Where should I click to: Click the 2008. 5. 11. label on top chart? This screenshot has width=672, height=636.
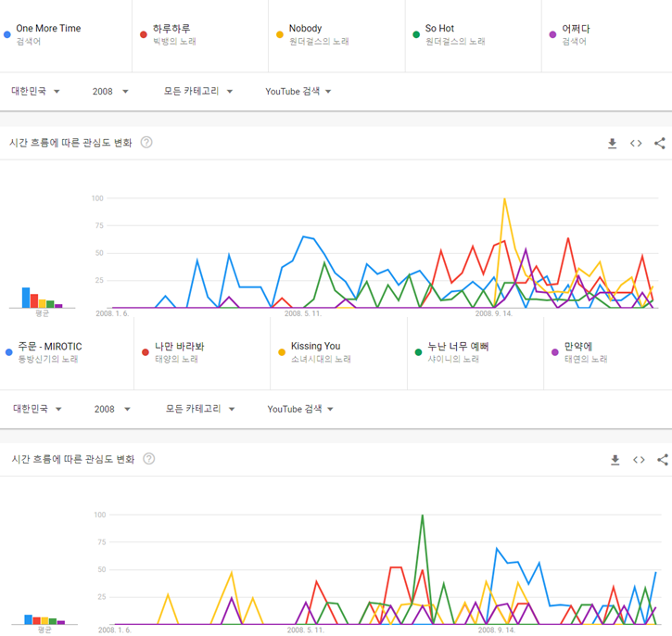pos(303,313)
